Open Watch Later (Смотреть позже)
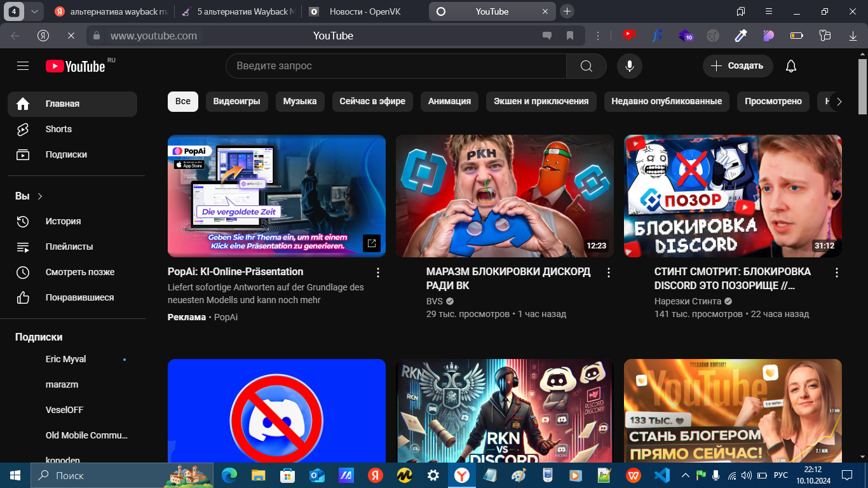Screen dimensions: 868x488 point(79,272)
